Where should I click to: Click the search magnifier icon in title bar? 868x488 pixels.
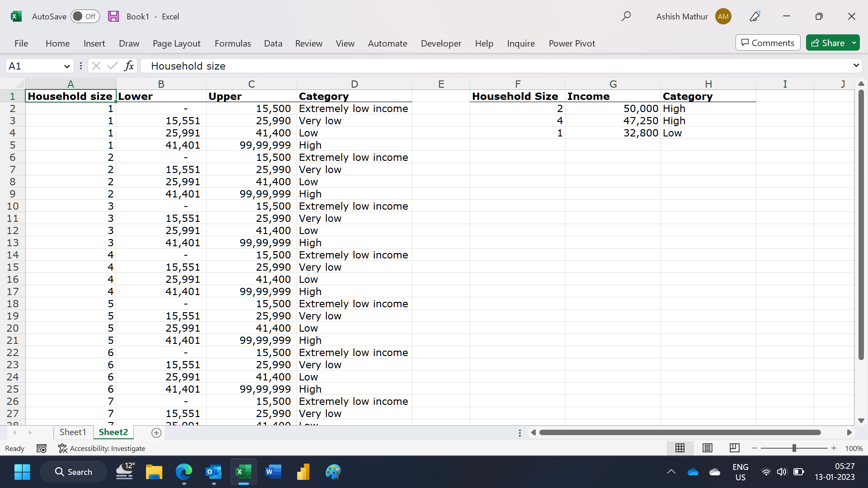[x=626, y=16]
